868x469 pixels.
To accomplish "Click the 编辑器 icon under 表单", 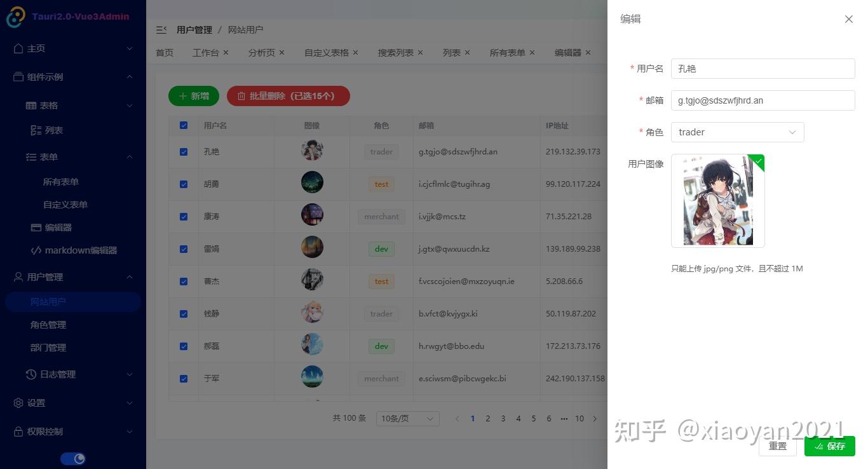I will (x=36, y=227).
